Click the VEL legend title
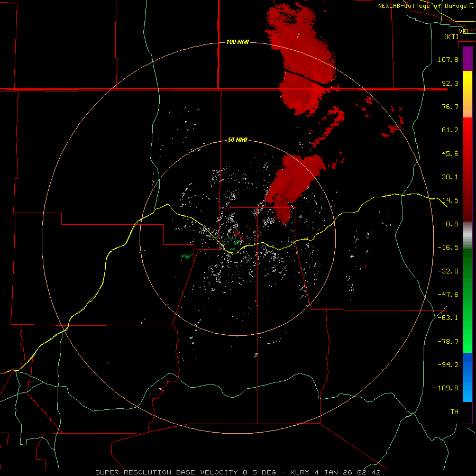The height and width of the screenshot is (476, 476). coord(464,31)
